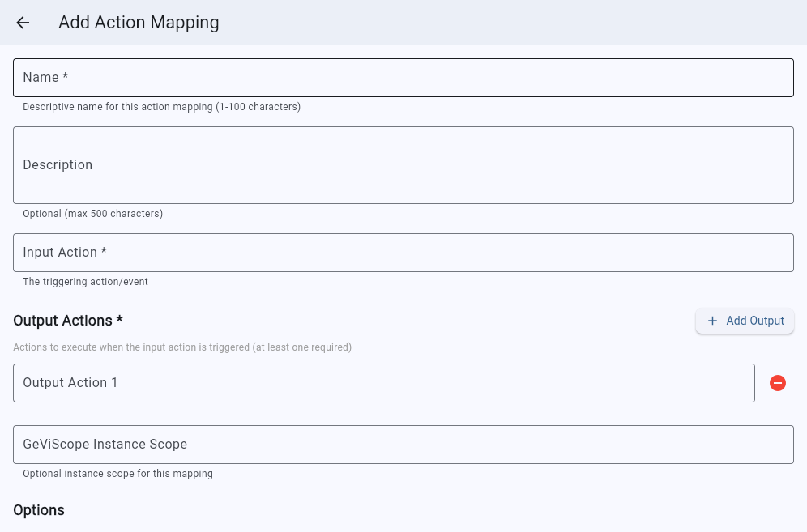Click the Options section heading
Image resolution: width=807 pixels, height=532 pixels.
point(39,510)
